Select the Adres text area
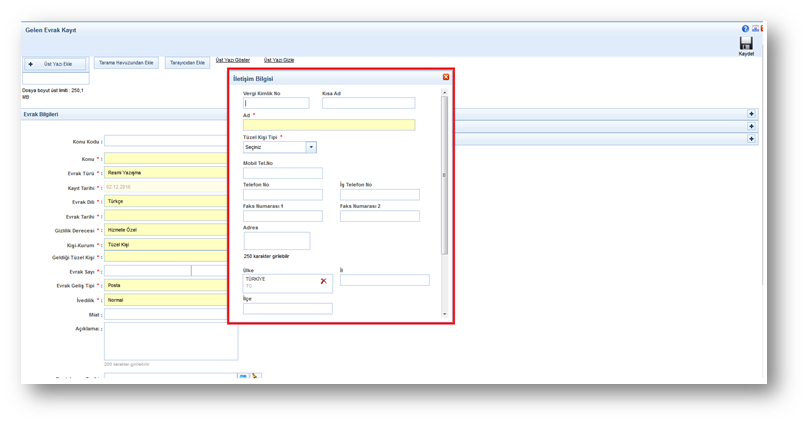The image size is (809, 426). click(x=277, y=241)
